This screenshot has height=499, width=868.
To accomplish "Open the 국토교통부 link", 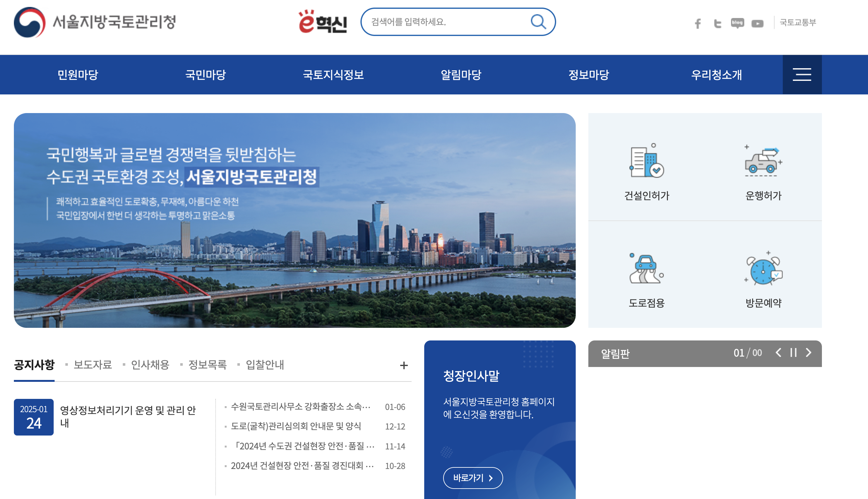I will [x=798, y=23].
